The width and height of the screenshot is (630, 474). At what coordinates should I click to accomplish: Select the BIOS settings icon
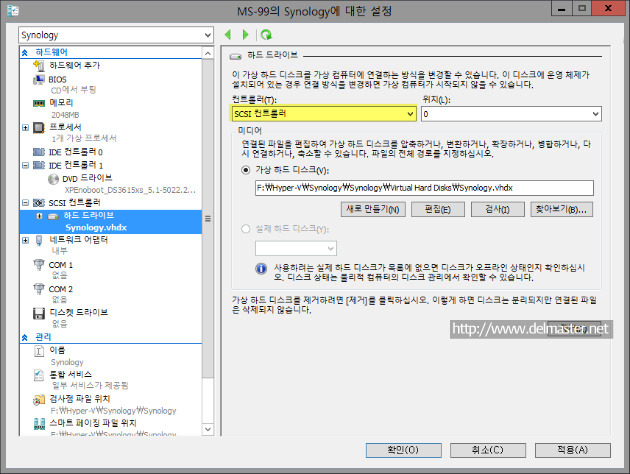coord(39,80)
